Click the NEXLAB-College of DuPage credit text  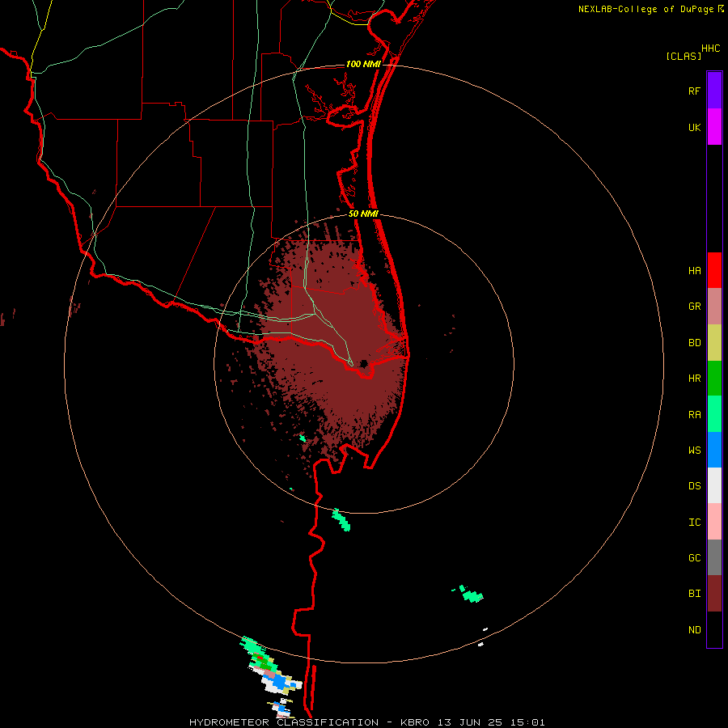tap(645, 9)
